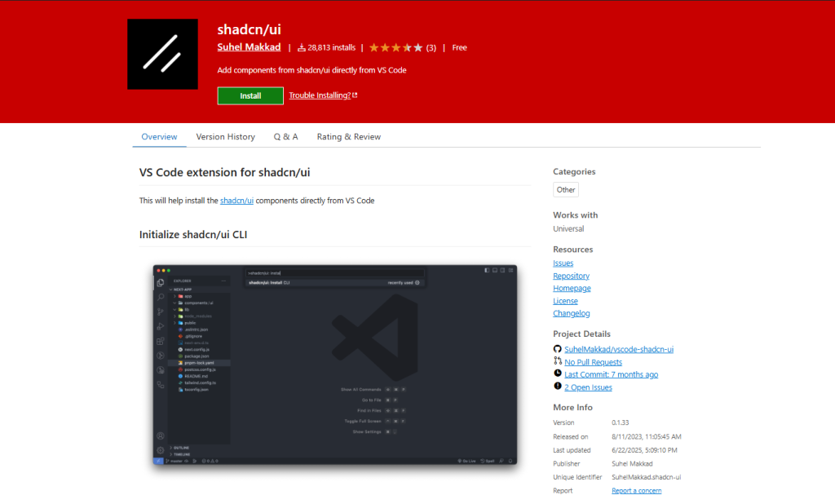Open the Trouble Installing? link

pos(320,95)
